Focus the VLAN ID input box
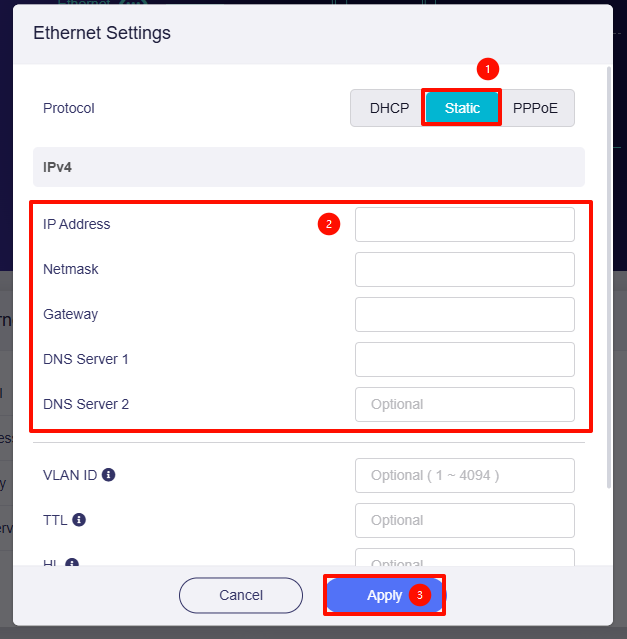Image resolution: width=627 pixels, height=639 pixels. tap(464, 475)
